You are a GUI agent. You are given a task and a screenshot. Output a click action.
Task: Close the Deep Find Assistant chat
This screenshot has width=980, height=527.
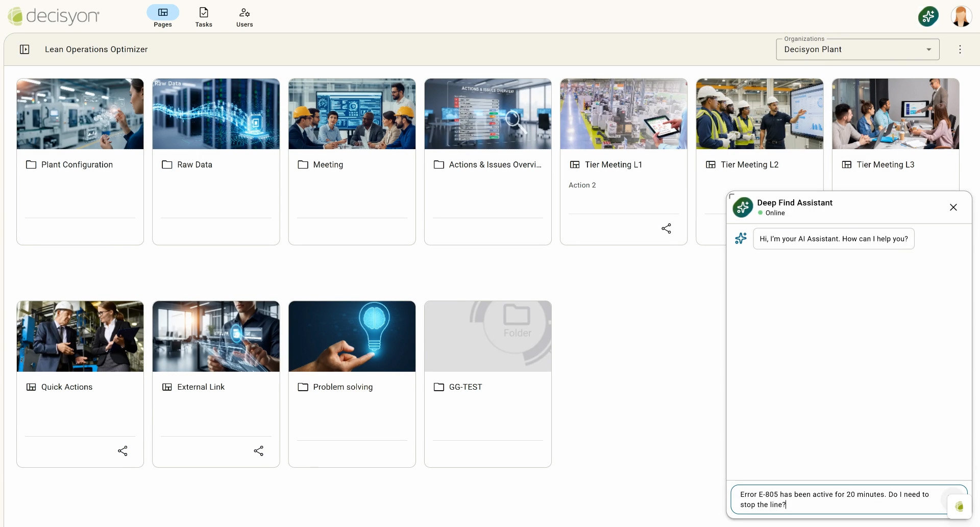[x=953, y=207]
